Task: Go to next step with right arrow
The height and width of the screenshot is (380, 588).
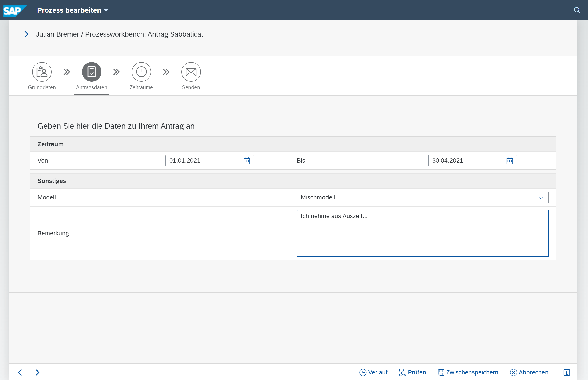Action: pyautogui.click(x=37, y=372)
